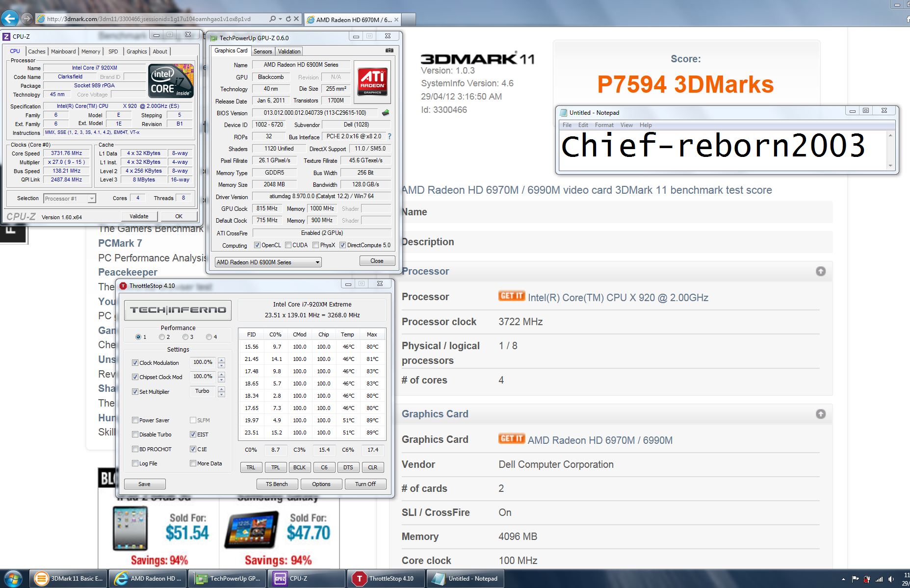
Task: Open the Windows Start orb
Action: [x=12, y=579]
